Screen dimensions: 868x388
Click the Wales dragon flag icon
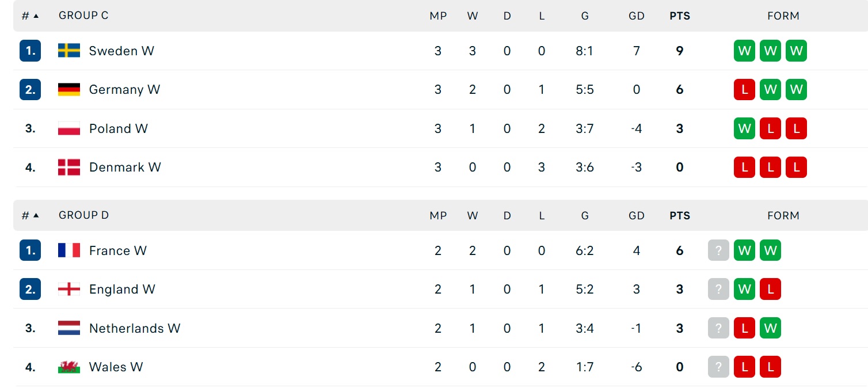tap(69, 367)
